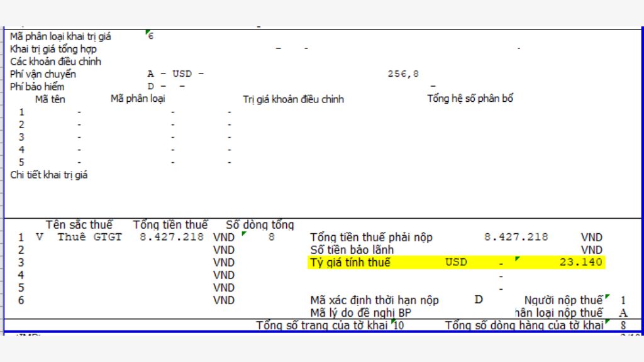Click the Chi tiết khai trị giá label
Viewport: 644px width, 362px height.
(x=49, y=175)
